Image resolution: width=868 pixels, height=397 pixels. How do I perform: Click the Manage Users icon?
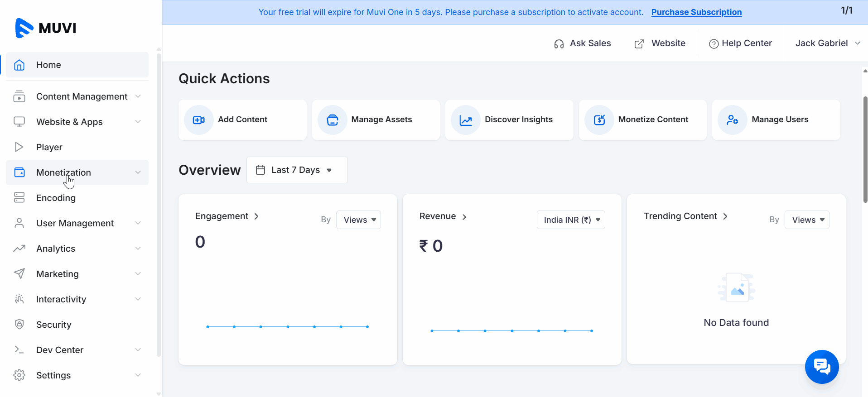pyautogui.click(x=732, y=120)
